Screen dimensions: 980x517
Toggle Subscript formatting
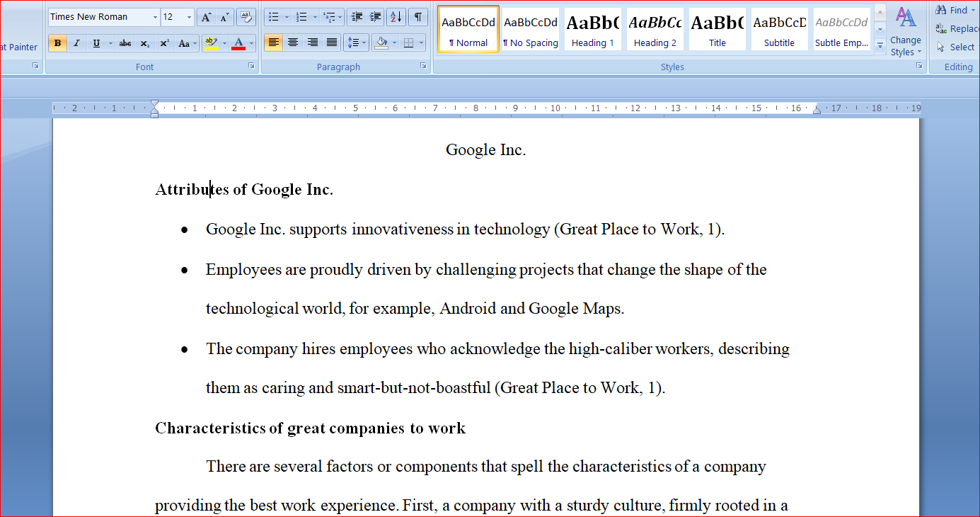click(x=144, y=43)
